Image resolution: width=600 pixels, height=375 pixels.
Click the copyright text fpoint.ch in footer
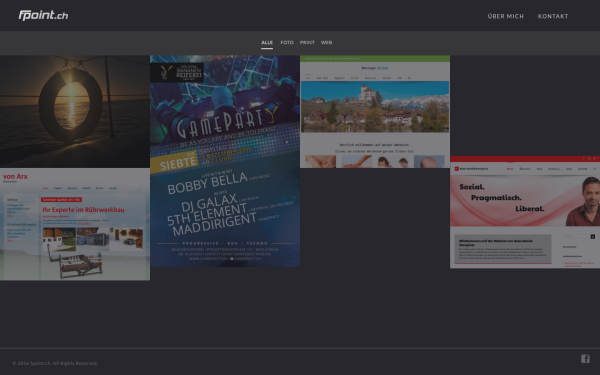tap(55, 363)
